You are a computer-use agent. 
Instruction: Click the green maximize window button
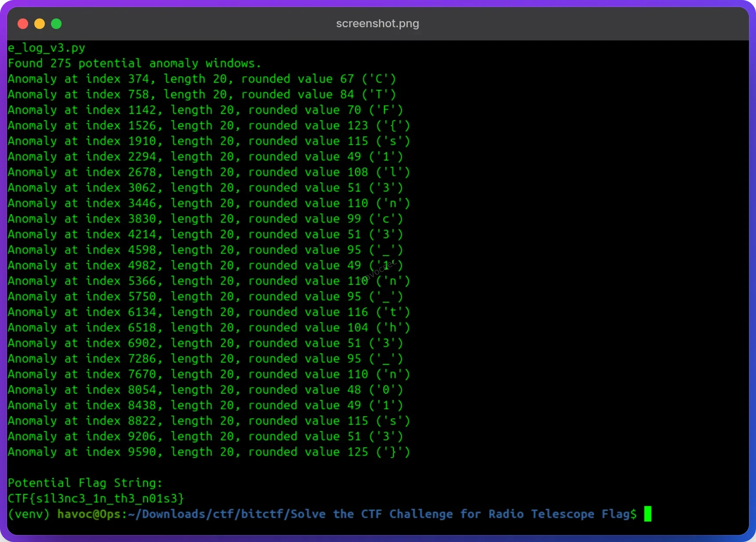click(56, 24)
